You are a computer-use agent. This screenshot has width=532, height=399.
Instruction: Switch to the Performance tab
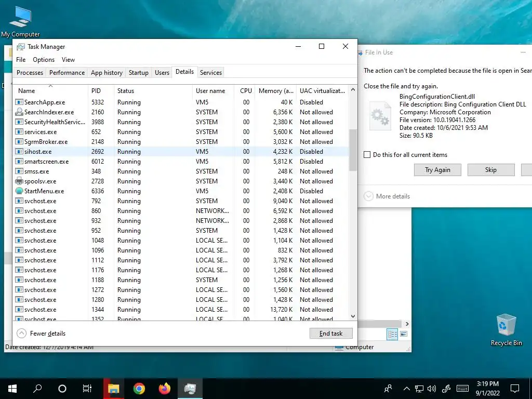tap(67, 73)
